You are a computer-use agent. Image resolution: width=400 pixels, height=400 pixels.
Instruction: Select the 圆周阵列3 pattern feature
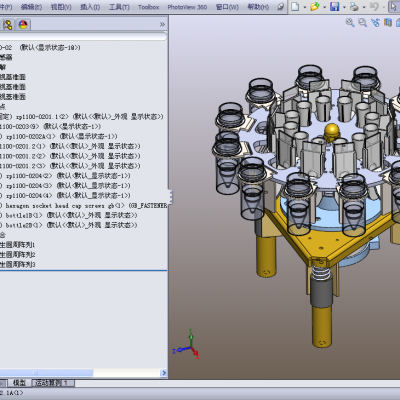click(x=18, y=265)
